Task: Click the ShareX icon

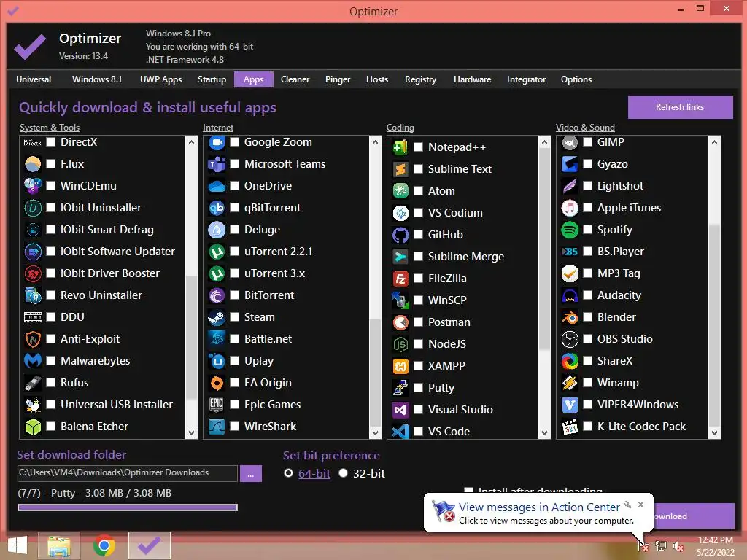Action: point(570,361)
